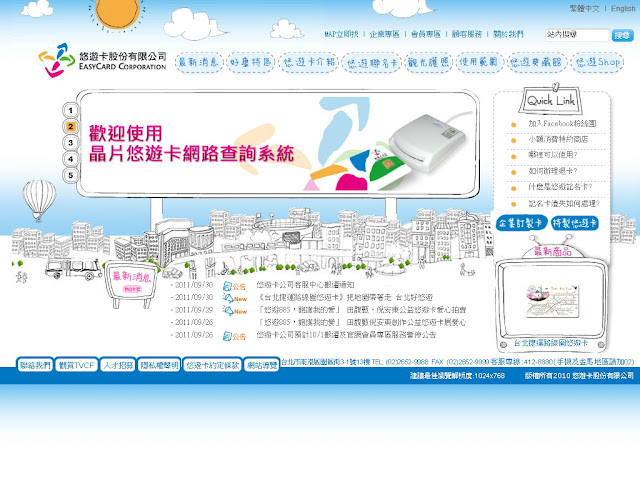Click the 公告 icon in the last 2011/09/26 row

[234, 336]
